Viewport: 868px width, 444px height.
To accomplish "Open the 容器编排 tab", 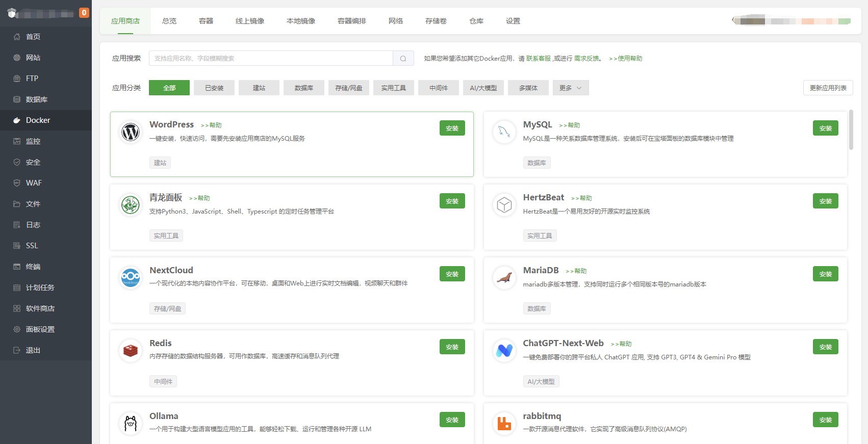I will coord(352,21).
